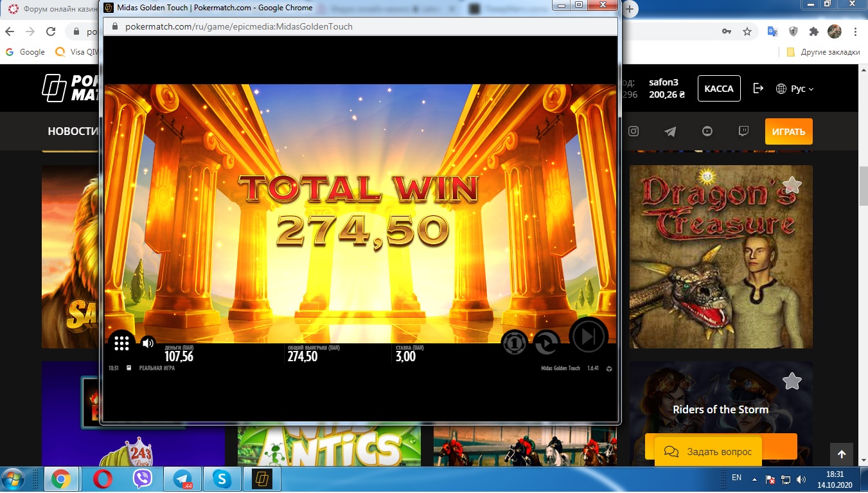Mute the game sound speaker icon
This screenshot has width=868, height=493.
pos(148,343)
